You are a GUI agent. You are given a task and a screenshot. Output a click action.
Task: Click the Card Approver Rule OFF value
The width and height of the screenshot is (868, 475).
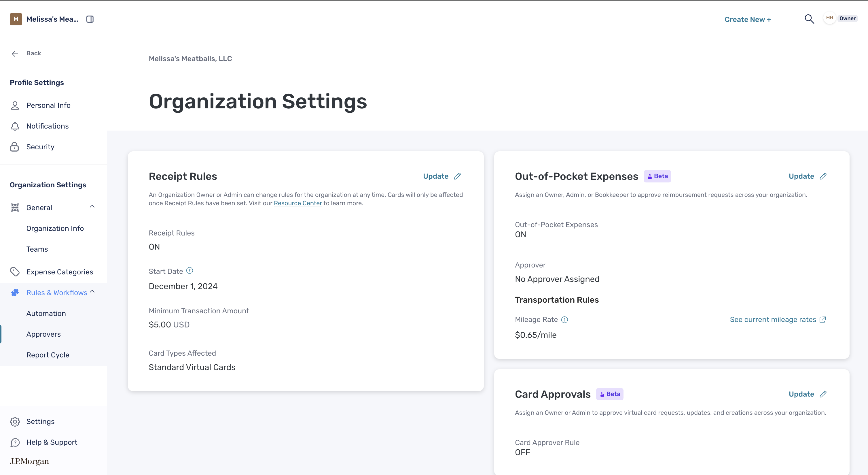(522, 453)
